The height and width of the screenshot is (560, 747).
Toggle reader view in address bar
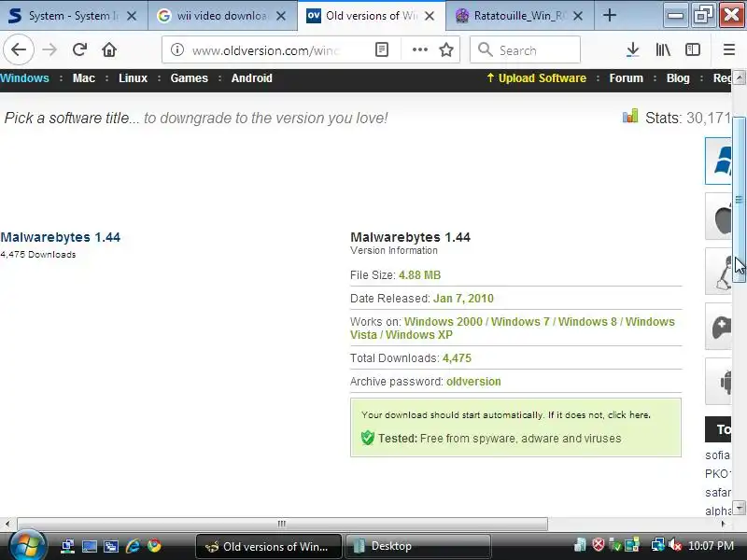click(382, 49)
